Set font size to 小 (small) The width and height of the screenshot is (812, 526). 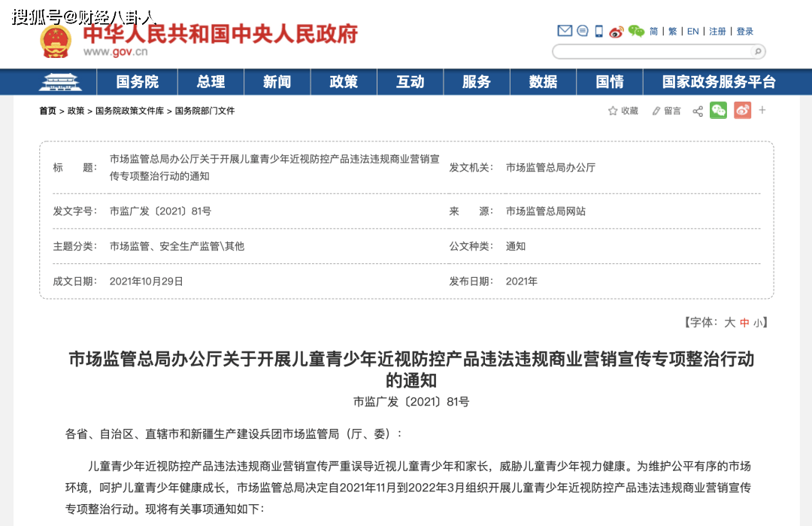[x=758, y=323]
